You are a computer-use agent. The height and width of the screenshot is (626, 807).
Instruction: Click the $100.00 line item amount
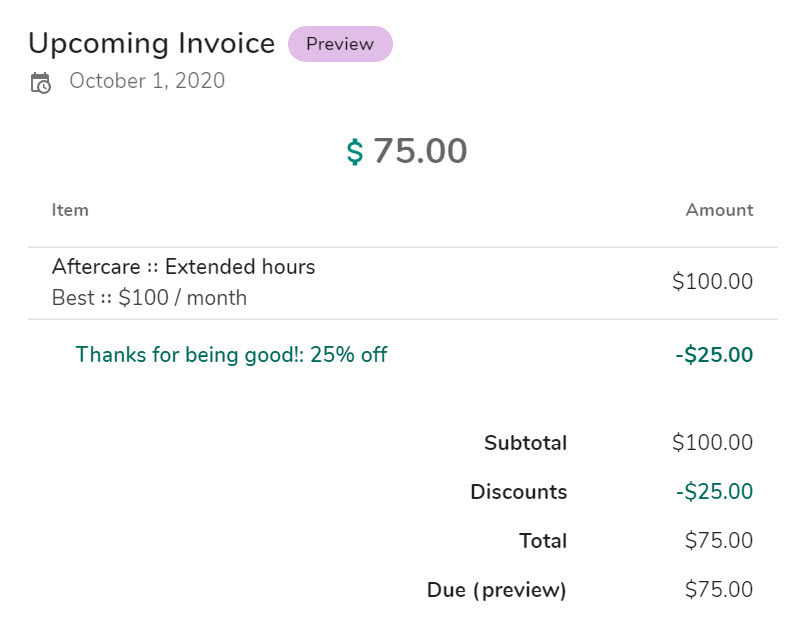(712, 282)
